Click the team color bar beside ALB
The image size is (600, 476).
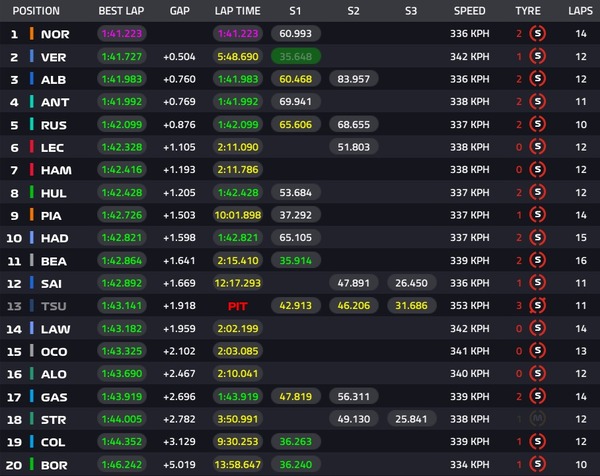[32, 79]
